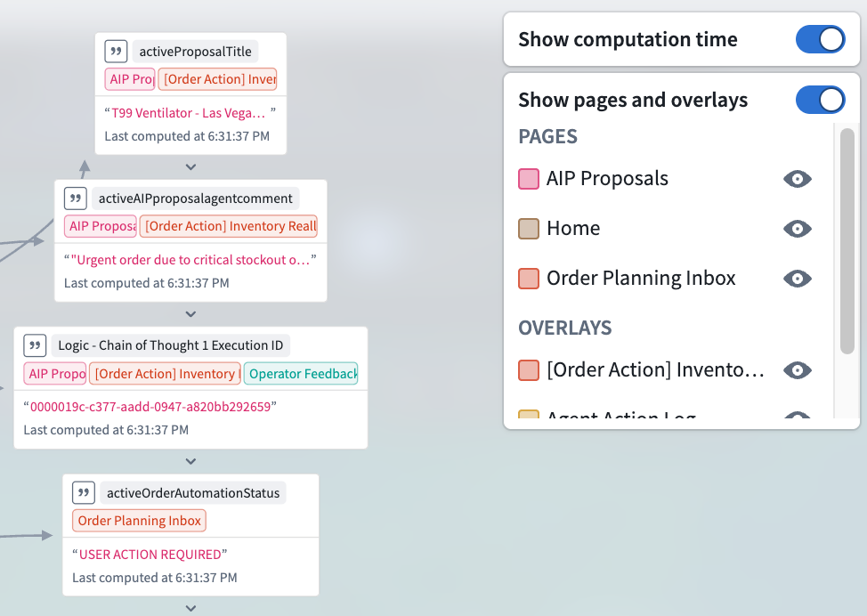Click AIP Proposals tag on activeProposalTitle node

pyautogui.click(x=130, y=79)
